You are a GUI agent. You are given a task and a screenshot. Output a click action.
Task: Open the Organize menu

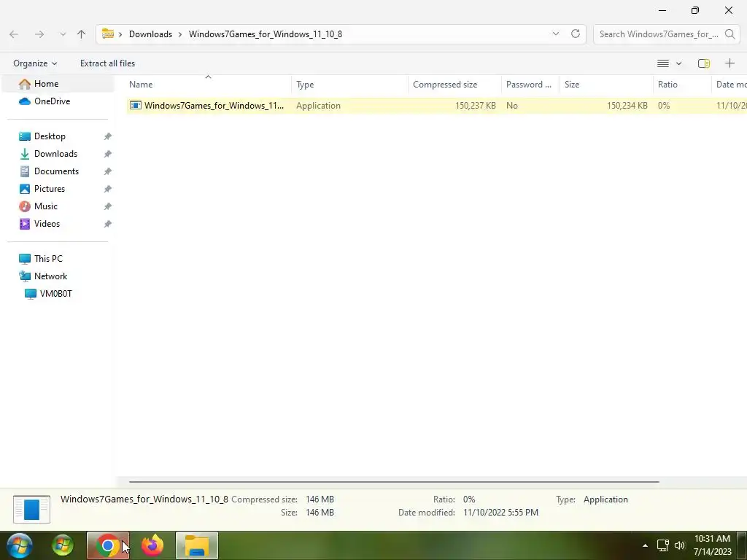point(35,63)
